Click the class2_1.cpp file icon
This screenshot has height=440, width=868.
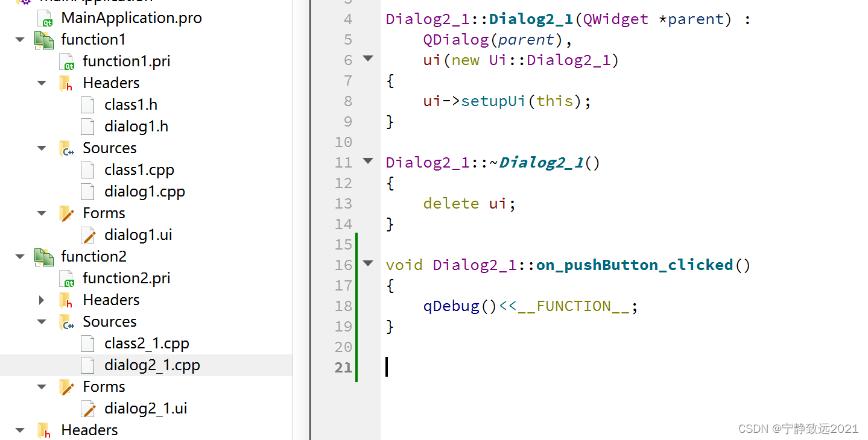[x=87, y=344]
